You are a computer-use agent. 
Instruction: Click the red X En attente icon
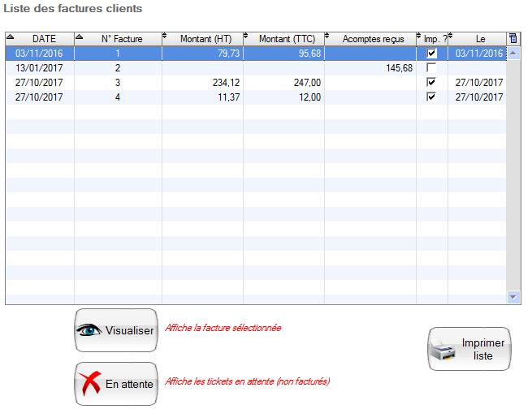point(90,384)
